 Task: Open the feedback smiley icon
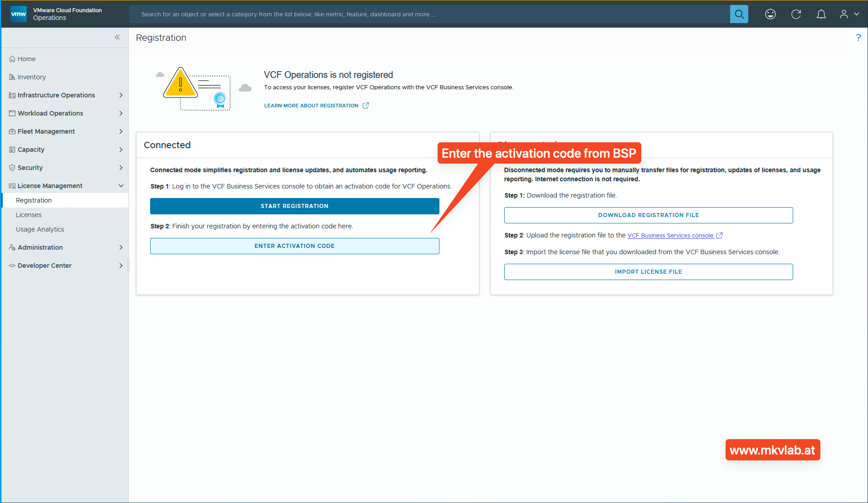click(x=770, y=14)
